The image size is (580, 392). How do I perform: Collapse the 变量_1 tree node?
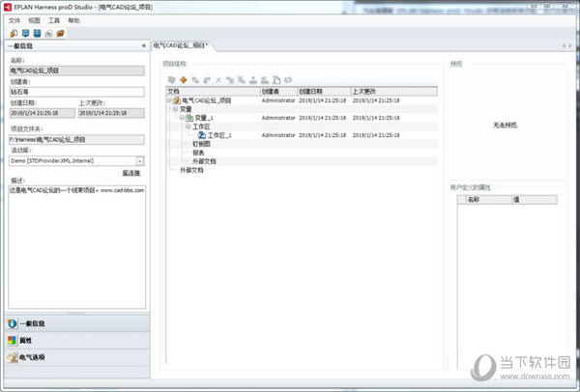click(182, 118)
